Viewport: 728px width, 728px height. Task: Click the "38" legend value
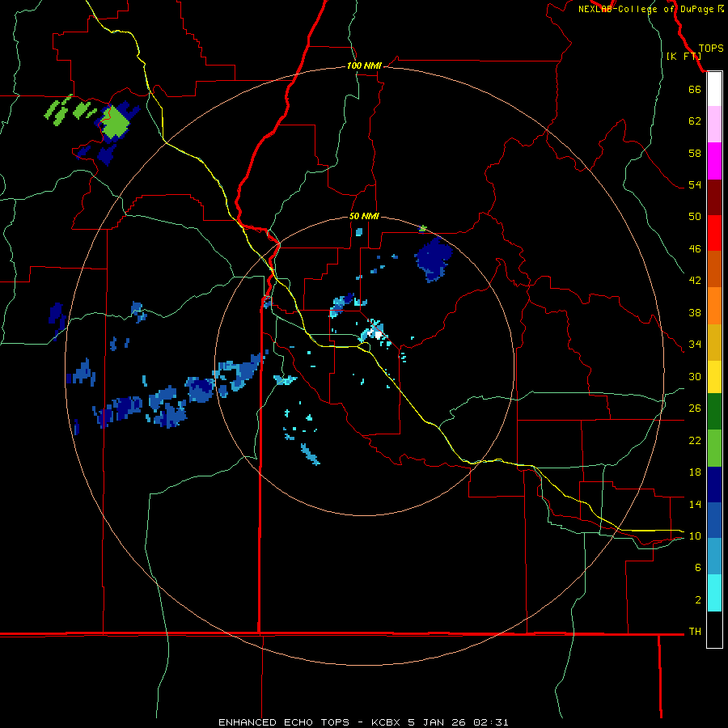pos(695,312)
